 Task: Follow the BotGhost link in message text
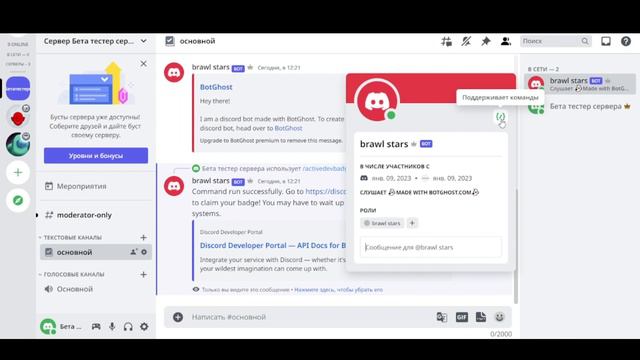(288, 128)
